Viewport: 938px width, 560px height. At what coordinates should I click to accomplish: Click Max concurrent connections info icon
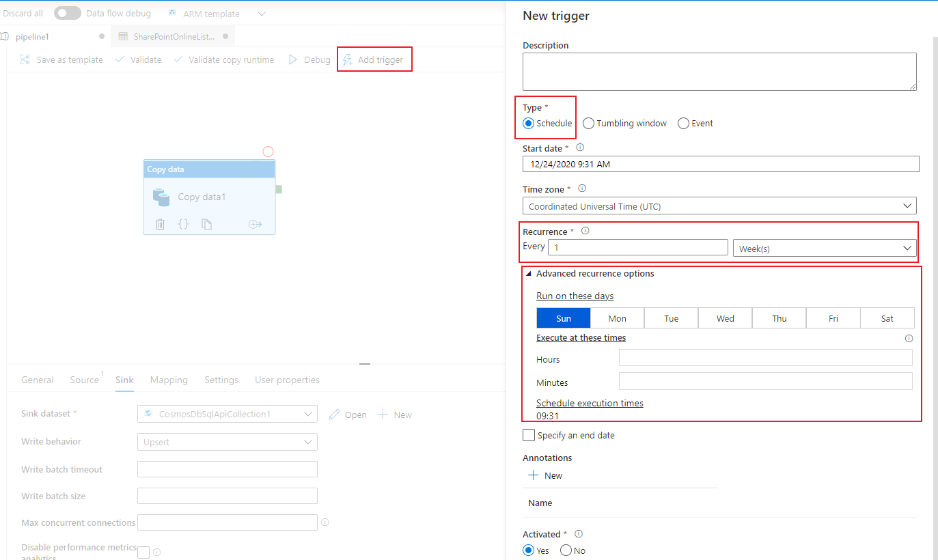coord(325,522)
